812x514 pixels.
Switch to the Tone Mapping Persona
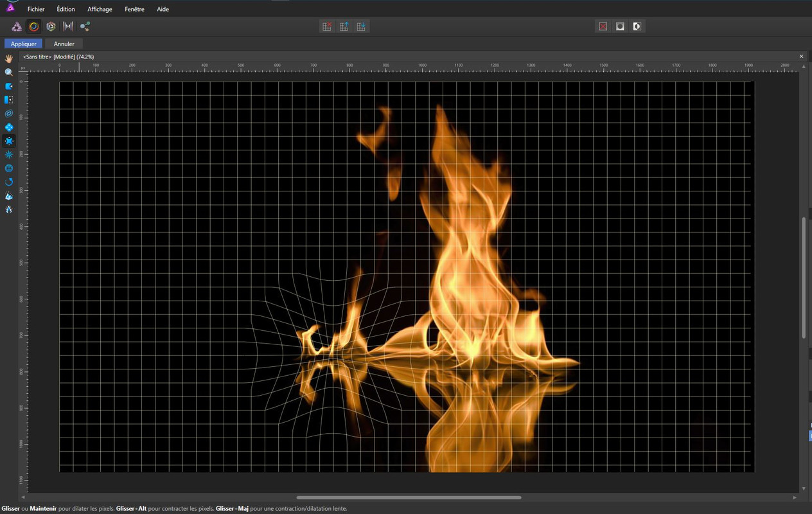(x=68, y=26)
